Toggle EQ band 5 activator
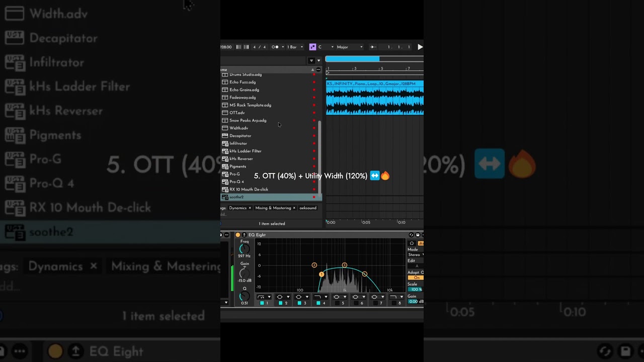644x362 pixels. (x=337, y=303)
